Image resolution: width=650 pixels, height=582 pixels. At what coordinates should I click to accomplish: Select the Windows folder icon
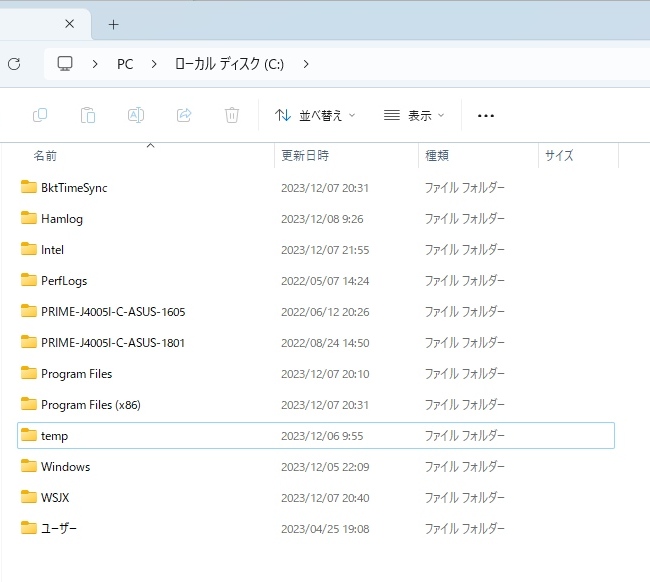(29, 466)
